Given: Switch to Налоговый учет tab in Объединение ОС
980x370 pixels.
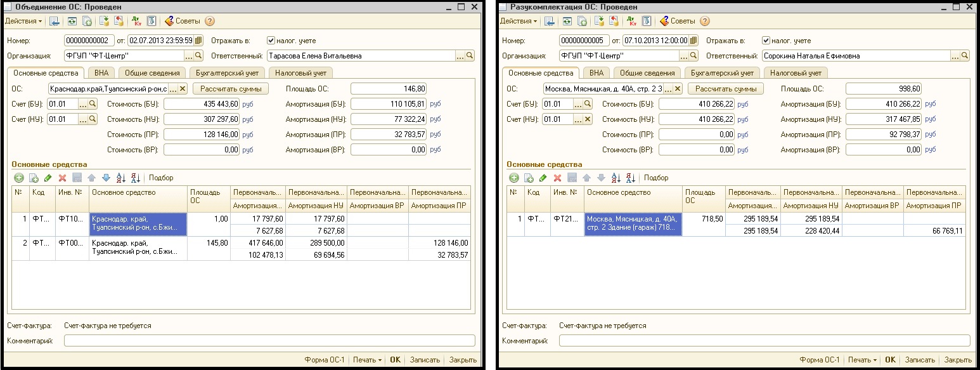Looking at the screenshot, I should click(300, 73).
